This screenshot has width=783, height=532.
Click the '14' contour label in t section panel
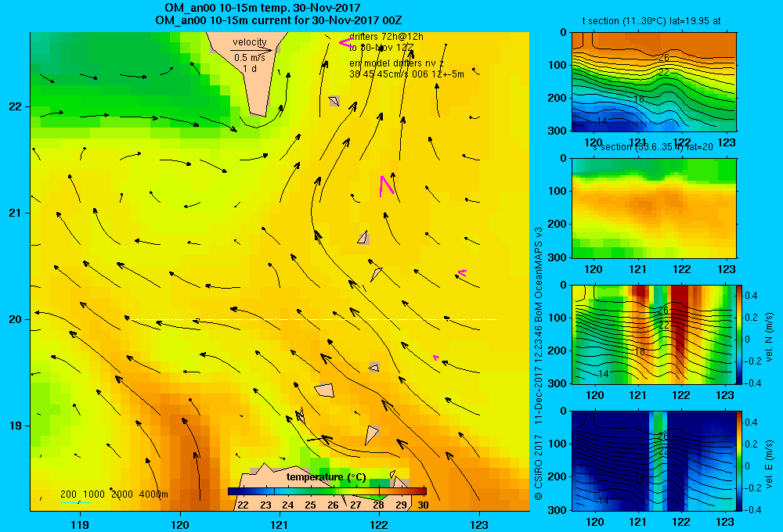[601, 120]
